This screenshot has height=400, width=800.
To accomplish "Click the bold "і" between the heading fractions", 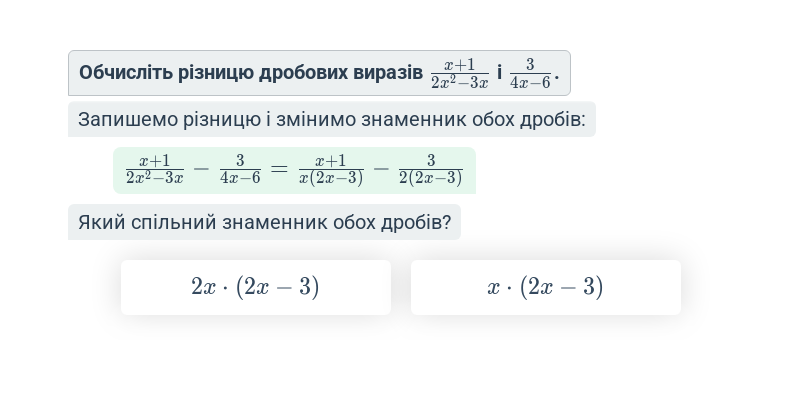I will pyautogui.click(x=499, y=72).
